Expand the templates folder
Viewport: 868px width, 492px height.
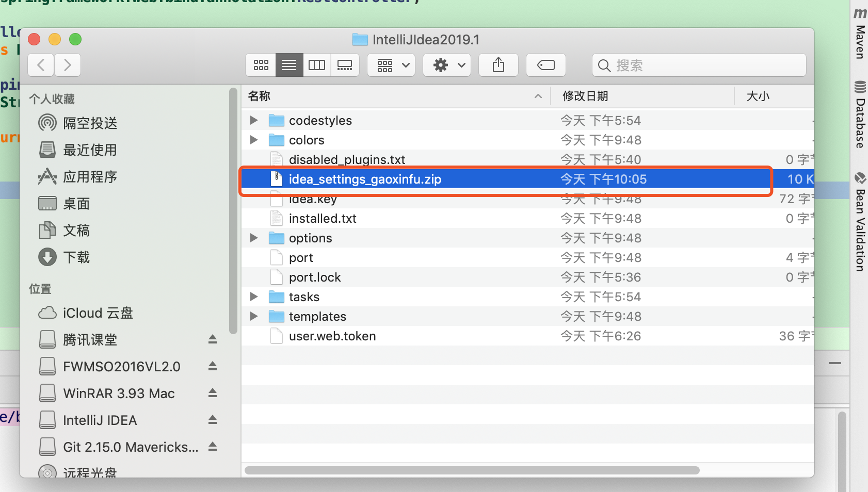tap(253, 316)
